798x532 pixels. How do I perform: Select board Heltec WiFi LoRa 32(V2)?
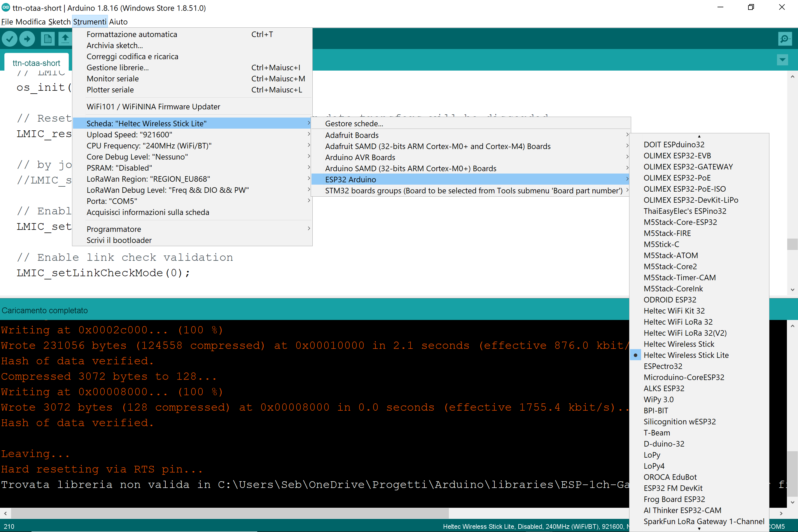[699, 333]
